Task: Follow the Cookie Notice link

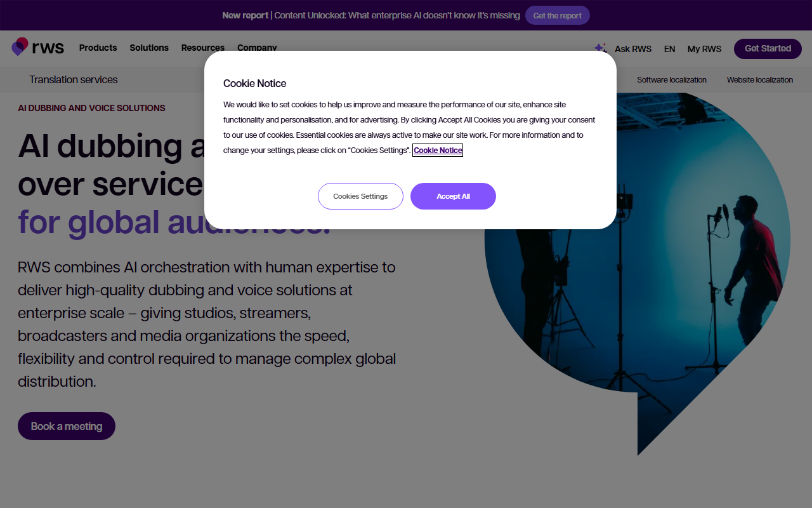Action: click(438, 150)
